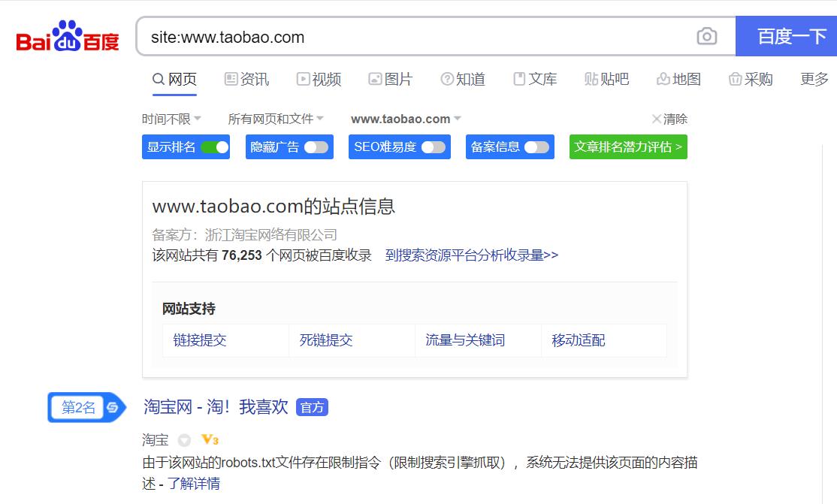Open camera image search icon
Screen dimensions: 837x504
coord(707,36)
